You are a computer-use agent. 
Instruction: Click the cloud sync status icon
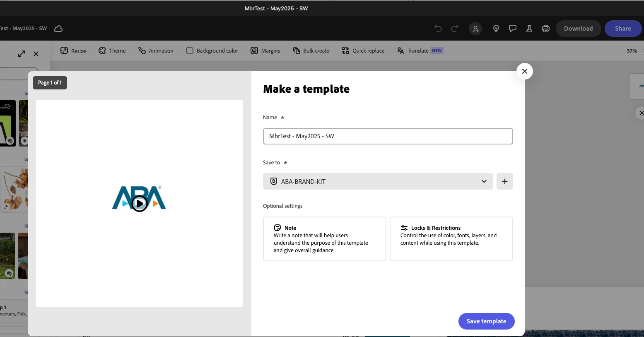click(x=58, y=29)
